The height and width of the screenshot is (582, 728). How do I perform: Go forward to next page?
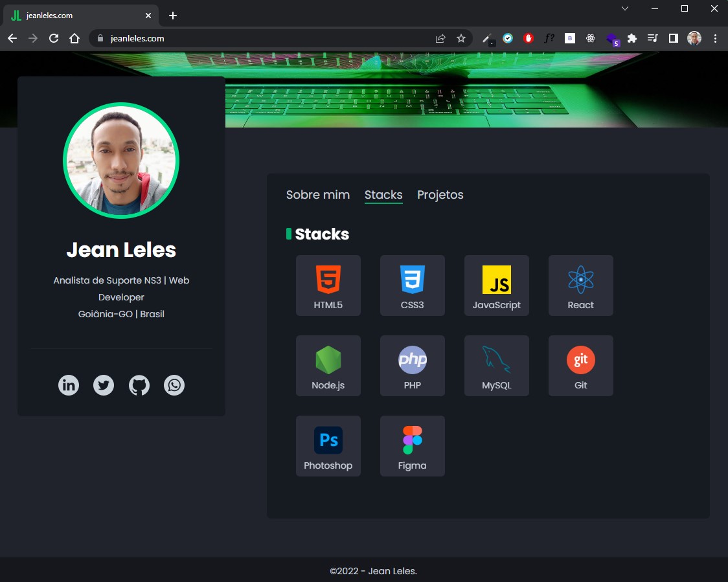point(33,39)
